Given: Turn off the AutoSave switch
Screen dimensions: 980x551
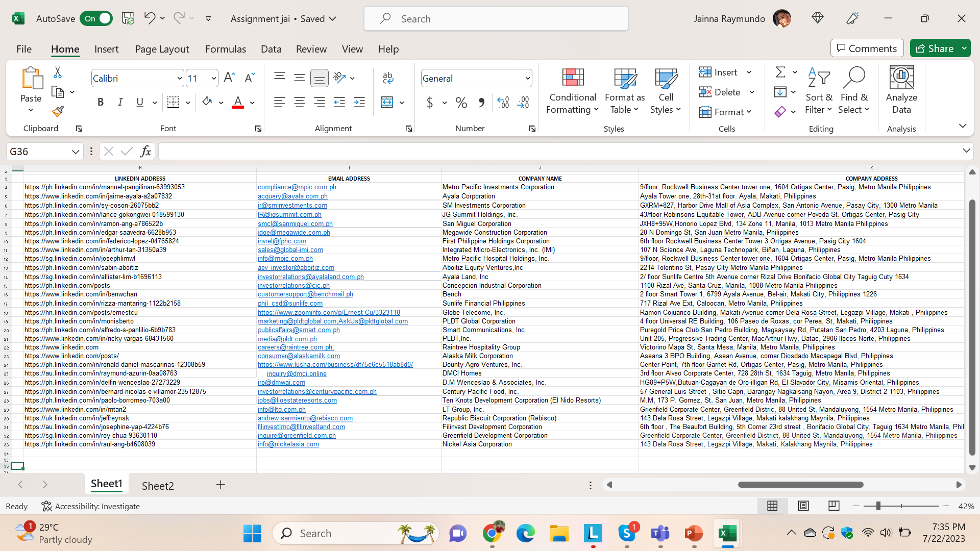Looking at the screenshot, I should coord(96,18).
